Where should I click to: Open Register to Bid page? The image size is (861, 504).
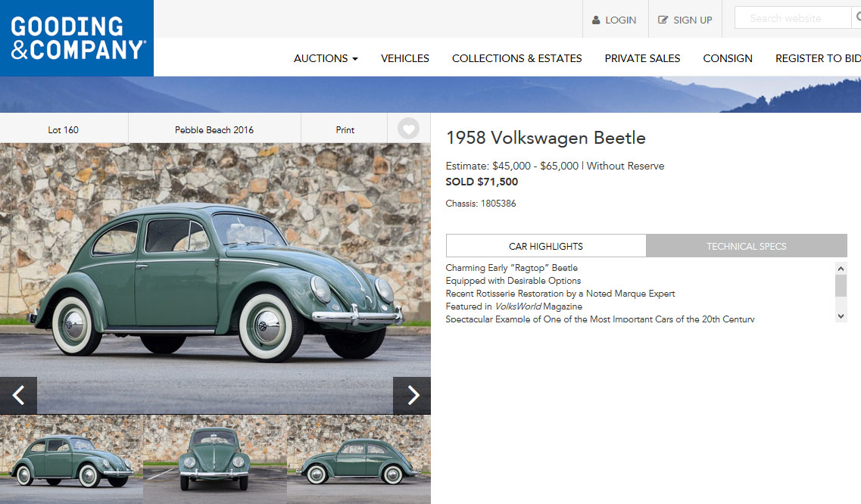818,58
